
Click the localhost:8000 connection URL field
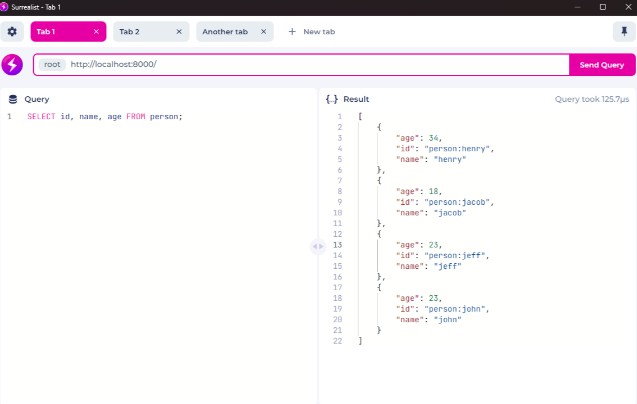(x=300, y=65)
